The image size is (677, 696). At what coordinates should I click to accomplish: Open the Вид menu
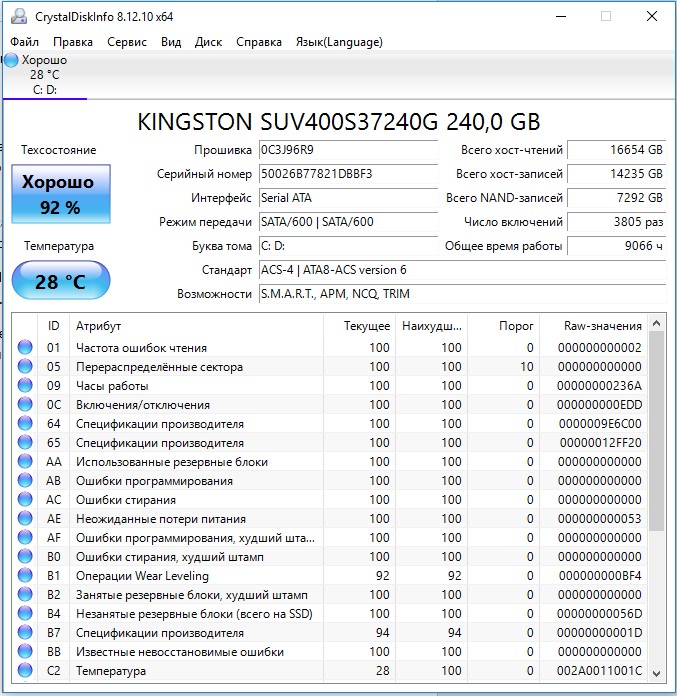(x=171, y=42)
